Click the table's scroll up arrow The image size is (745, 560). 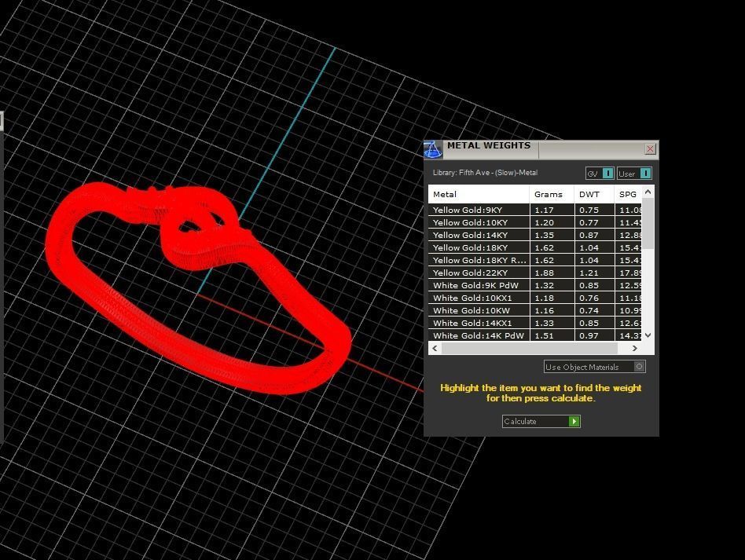click(x=648, y=192)
